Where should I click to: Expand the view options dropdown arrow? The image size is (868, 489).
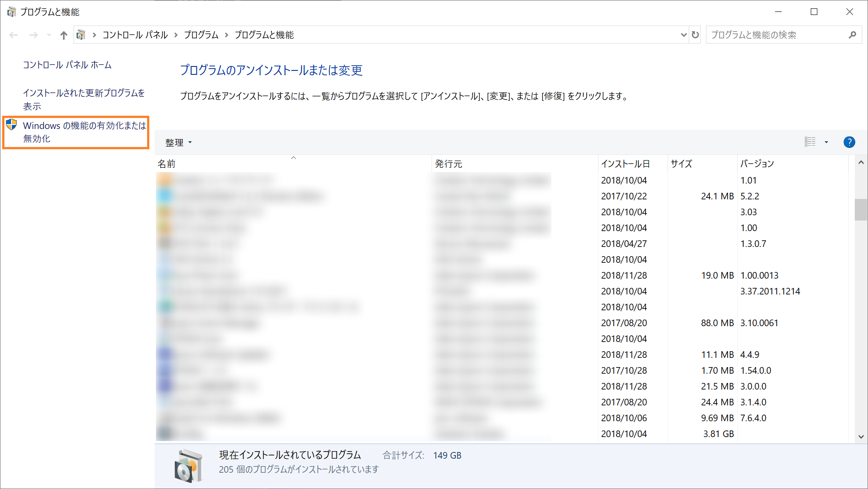[826, 142]
